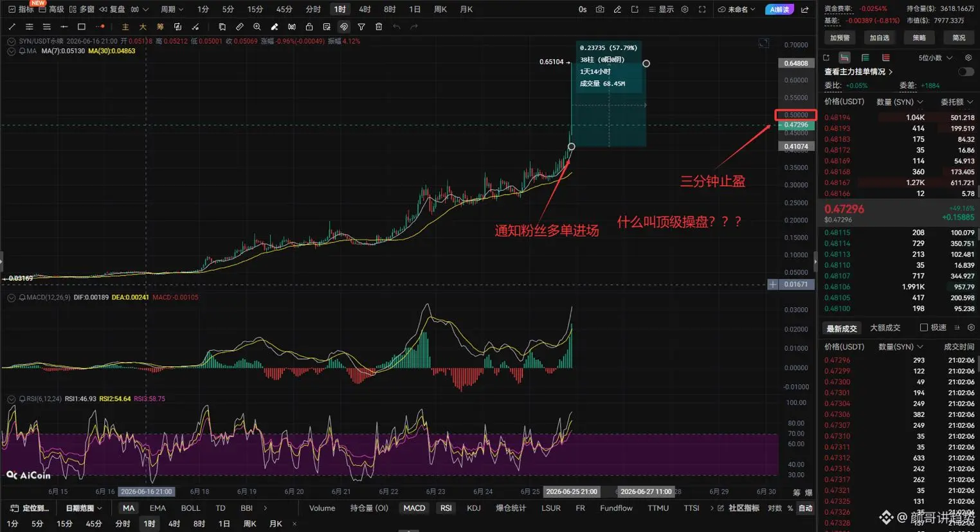The height and width of the screenshot is (532, 980).
Task: Click the 复盘 replay button
Action: (112, 10)
